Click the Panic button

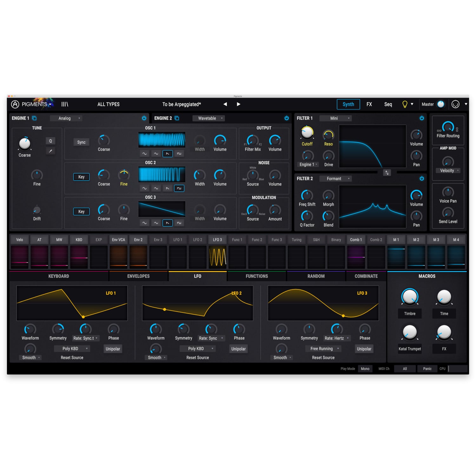[427, 369]
